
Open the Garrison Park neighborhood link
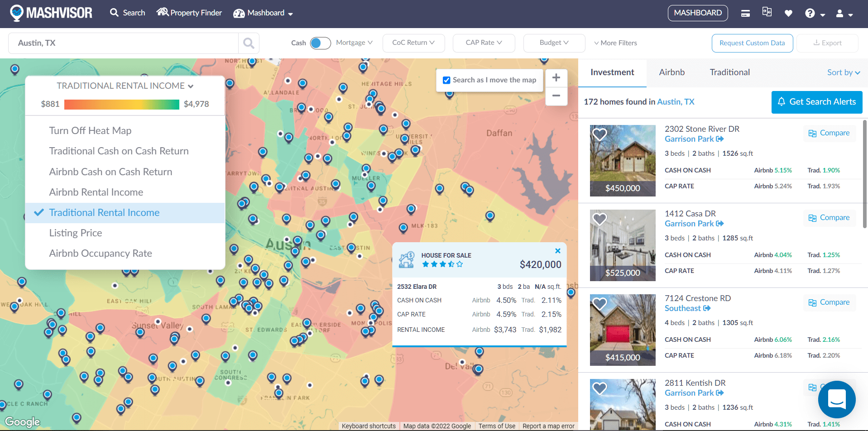click(690, 139)
